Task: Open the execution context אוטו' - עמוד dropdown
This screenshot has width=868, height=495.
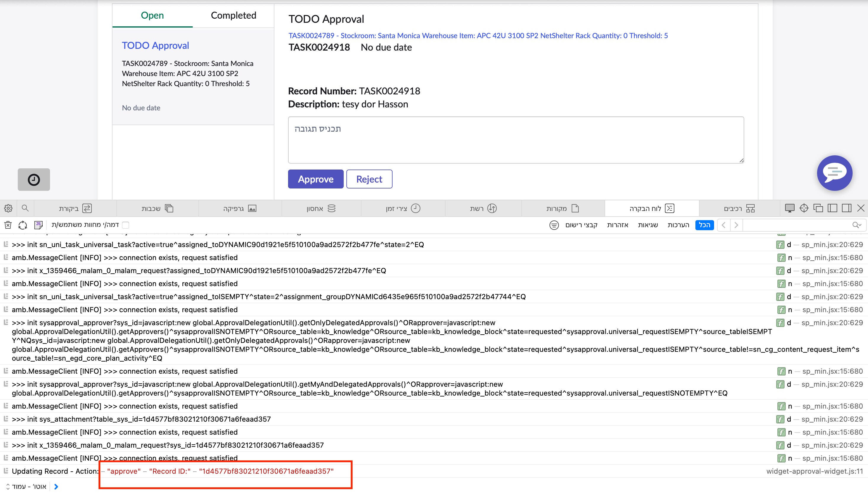Action: click(26, 486)
